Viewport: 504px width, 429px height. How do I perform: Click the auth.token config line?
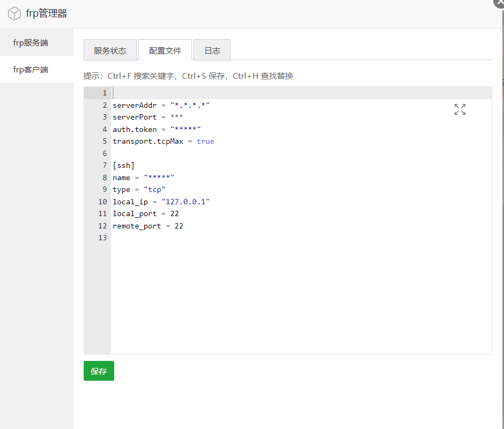coord(156,129)
